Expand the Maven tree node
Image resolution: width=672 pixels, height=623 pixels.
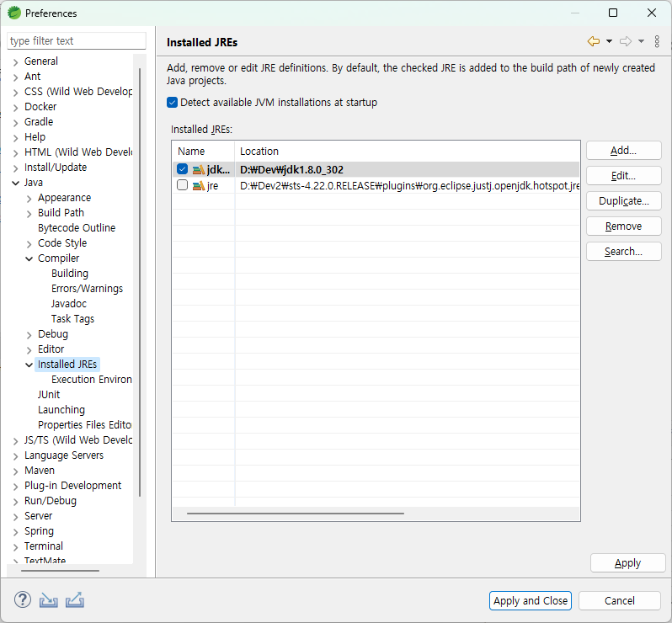(x=15, y=471)
